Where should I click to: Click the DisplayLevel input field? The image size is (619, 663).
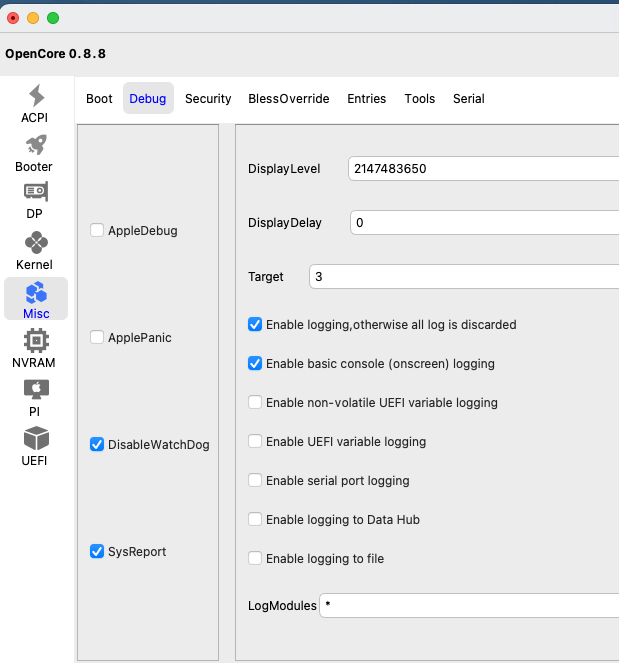click(x=482, y=169)
